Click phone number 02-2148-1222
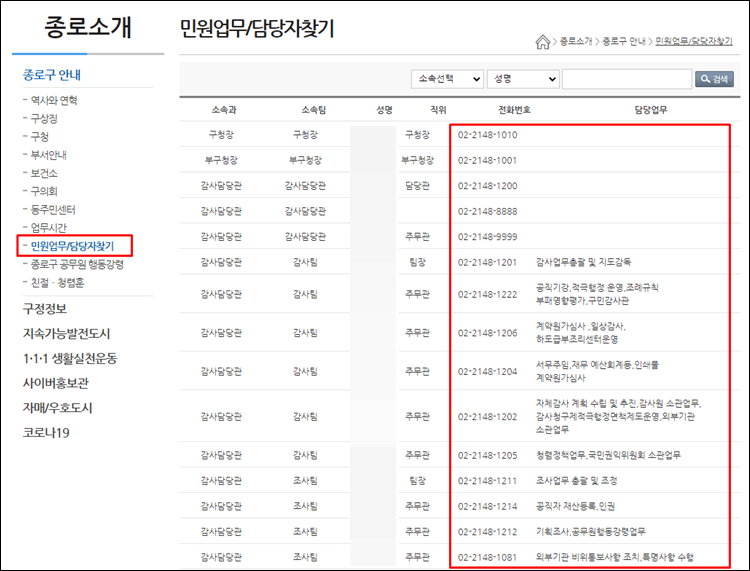 coord(487,295)
